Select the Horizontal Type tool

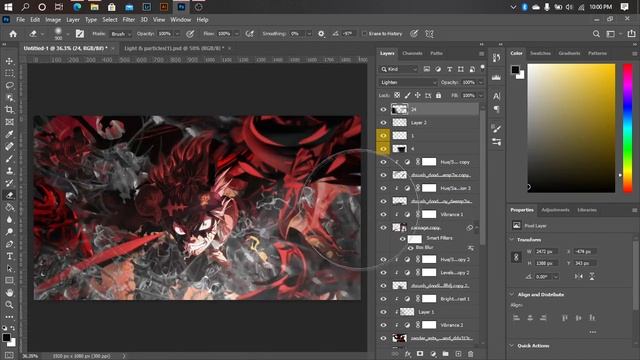click(9, 256)
